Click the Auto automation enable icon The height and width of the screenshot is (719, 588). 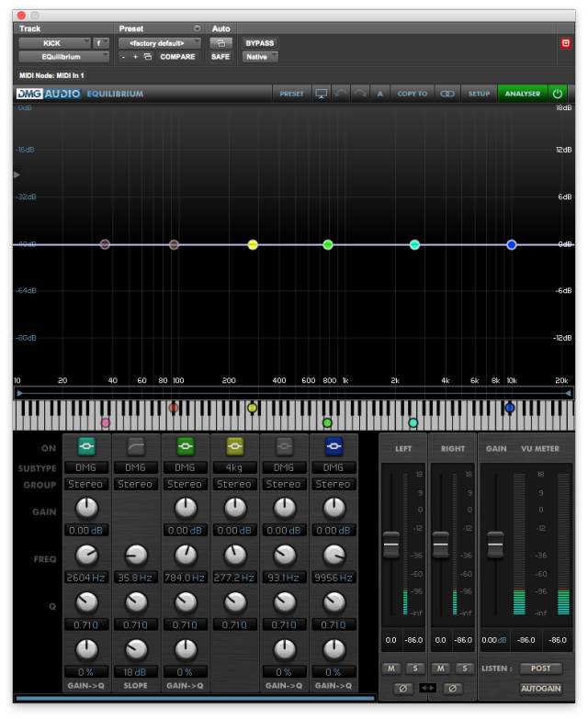point(220,43)
